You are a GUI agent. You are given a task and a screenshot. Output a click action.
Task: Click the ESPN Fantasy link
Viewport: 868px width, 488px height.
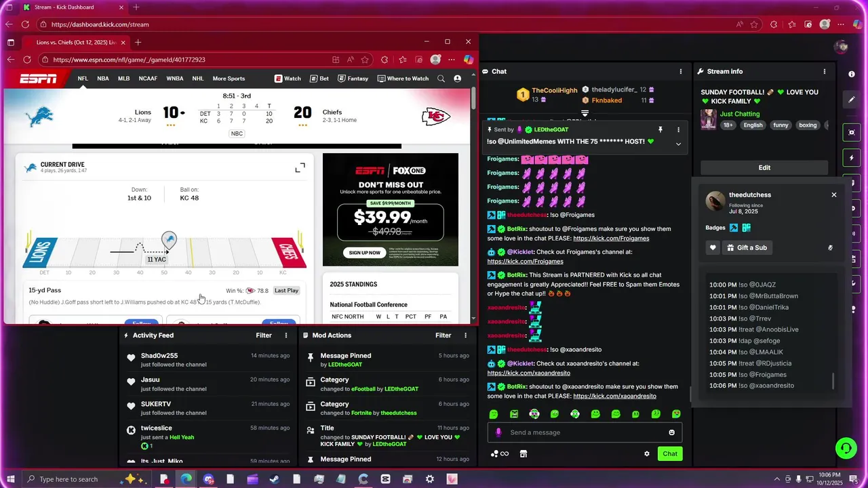coord(353,79)
